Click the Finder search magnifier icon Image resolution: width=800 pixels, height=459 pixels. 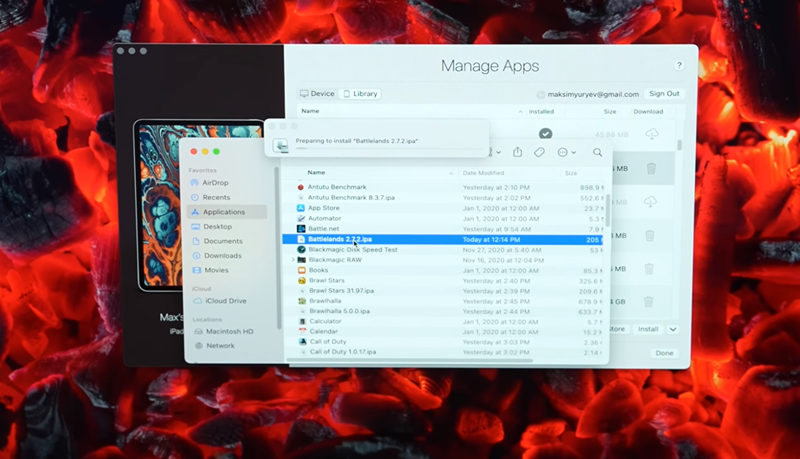coord(597,152)
